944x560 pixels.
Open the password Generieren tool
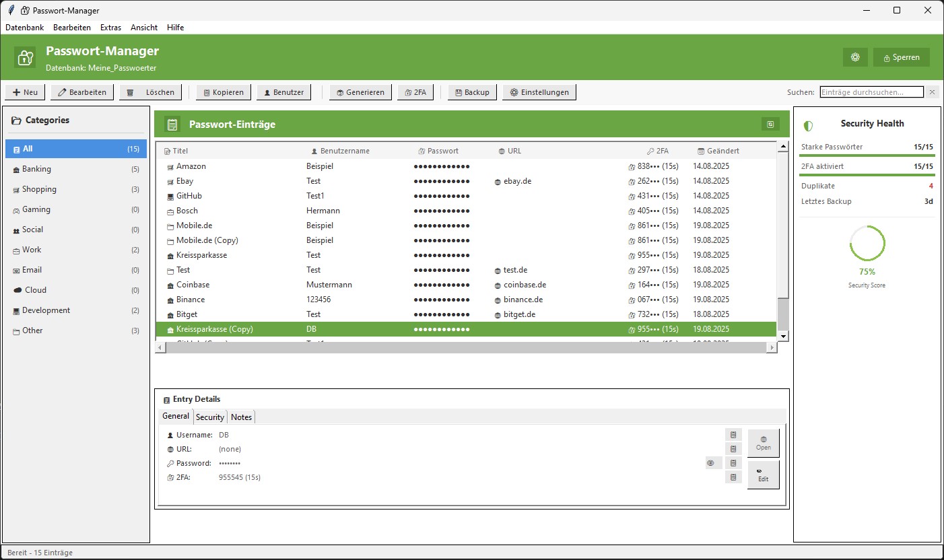click(360, 92)
